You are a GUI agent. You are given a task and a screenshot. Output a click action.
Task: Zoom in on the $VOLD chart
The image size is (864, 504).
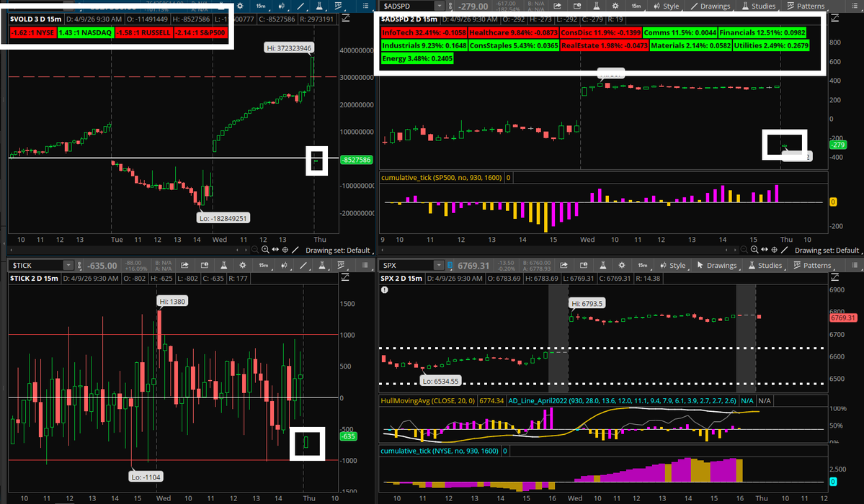(x=265, y=250)
